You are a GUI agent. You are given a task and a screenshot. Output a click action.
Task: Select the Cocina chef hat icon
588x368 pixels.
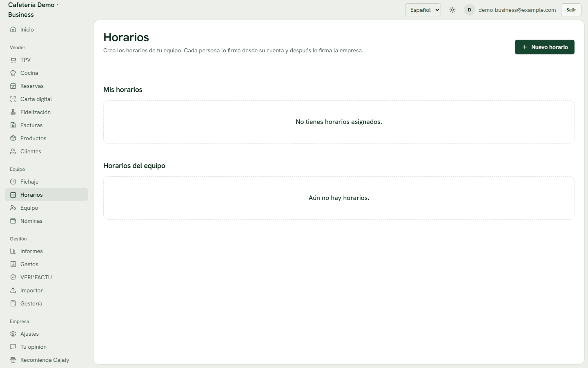point(13,73)
